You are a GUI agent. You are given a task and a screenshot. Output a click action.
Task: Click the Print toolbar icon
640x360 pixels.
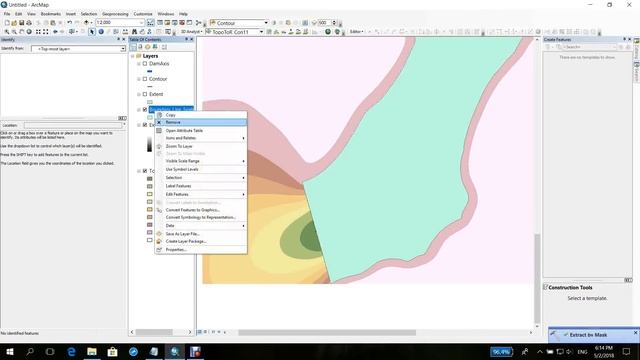pyautogui.click(x=29, y=22)
